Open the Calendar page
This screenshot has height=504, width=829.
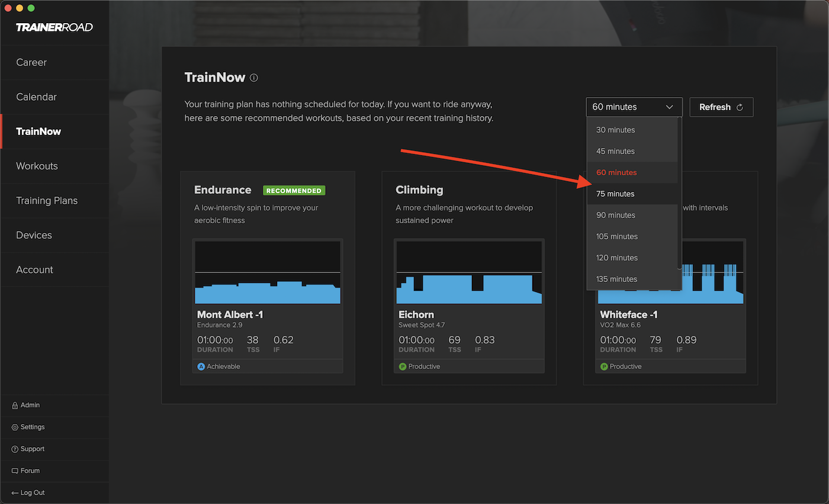click(x=54, y=97)
